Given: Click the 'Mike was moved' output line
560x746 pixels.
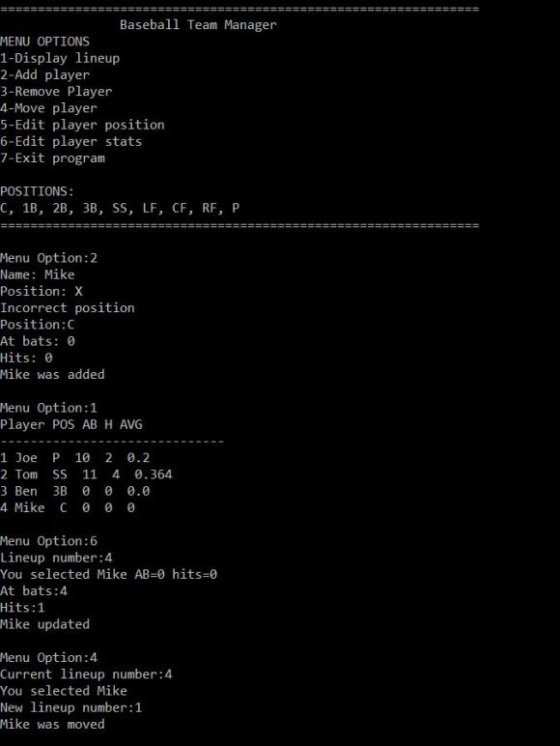Looking at the screenshot, I should [x=52, y=724].
